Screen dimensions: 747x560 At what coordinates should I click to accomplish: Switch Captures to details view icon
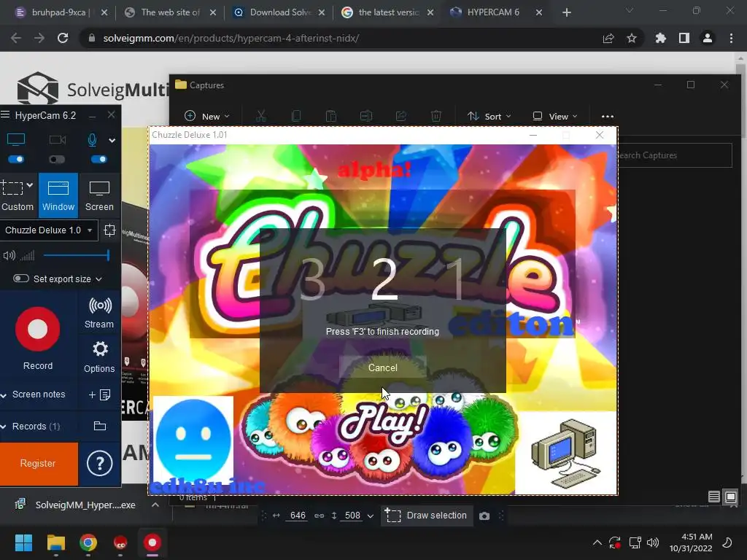click(713, 497)
